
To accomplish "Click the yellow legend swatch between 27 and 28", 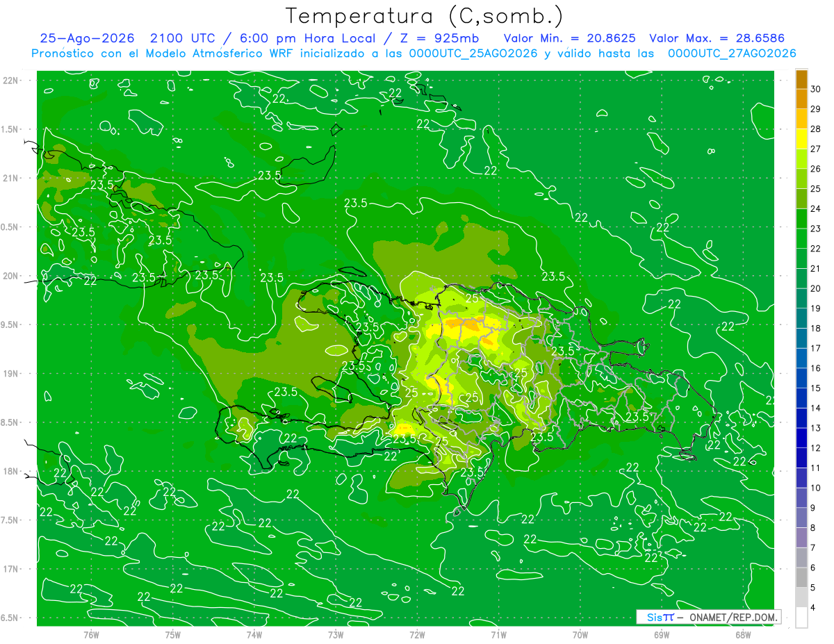I will coord(801,138).
